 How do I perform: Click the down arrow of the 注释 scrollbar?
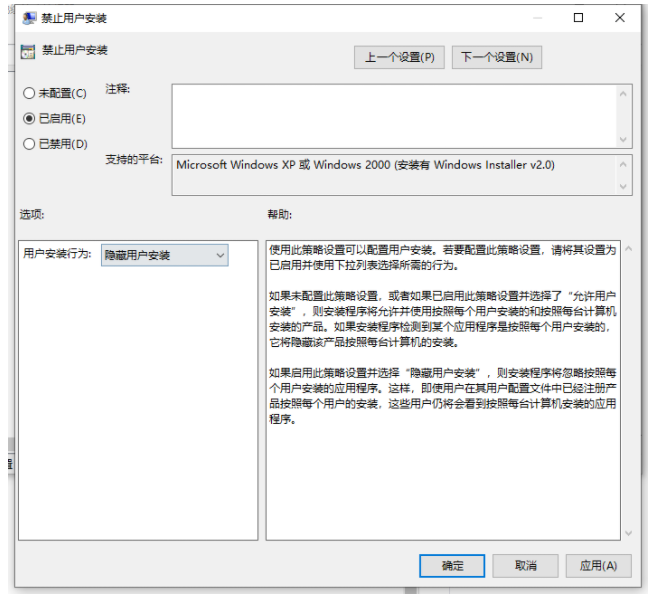[624, 140]
